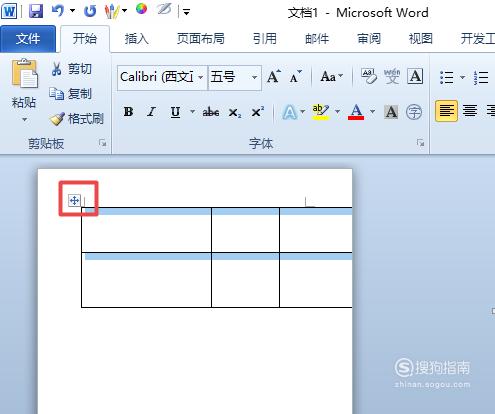Click the color wheel icon in quick access toolbar

tap(142, 9)
